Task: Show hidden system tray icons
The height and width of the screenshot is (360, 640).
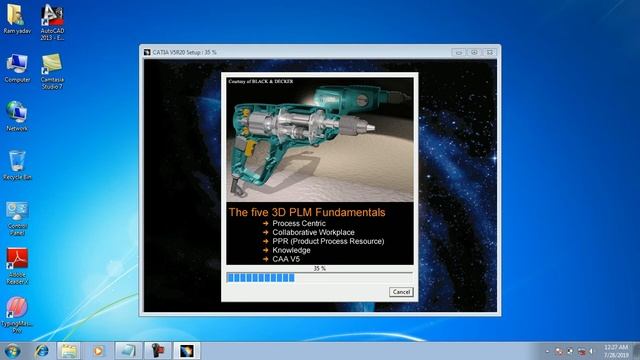Action: 547,351
